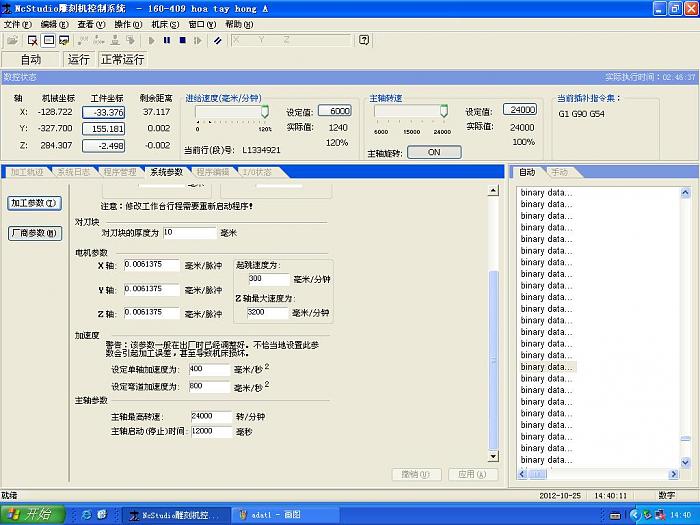Click the greyed icon before the play button
700x525 pixels.
click(130, 41)
